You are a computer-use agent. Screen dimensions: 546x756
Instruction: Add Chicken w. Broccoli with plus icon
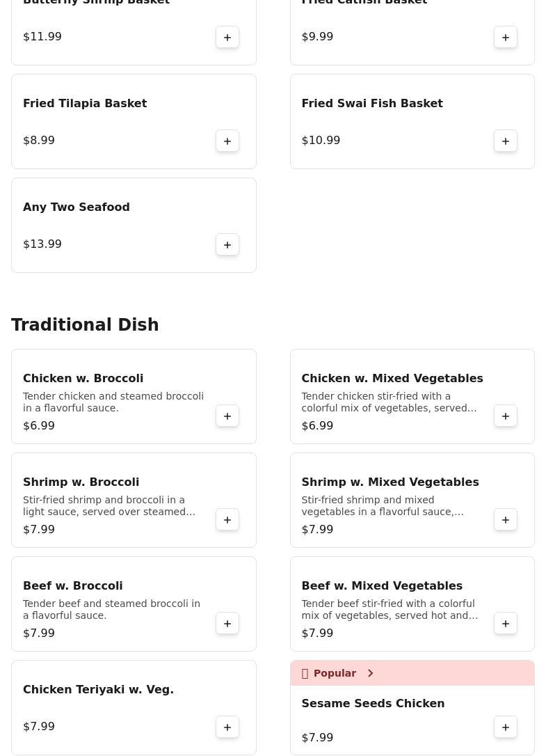227,416
